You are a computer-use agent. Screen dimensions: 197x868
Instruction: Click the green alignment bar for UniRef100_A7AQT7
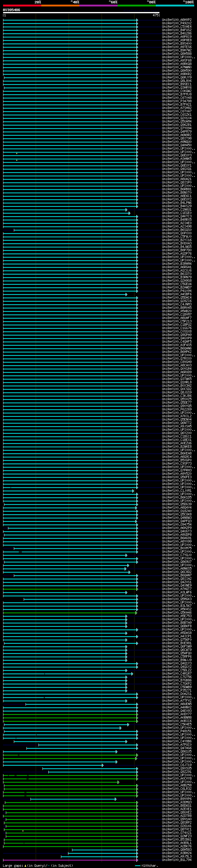pyautogui.click(x=70, y=589)
